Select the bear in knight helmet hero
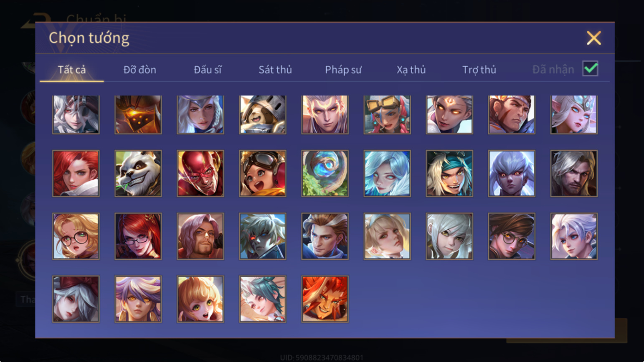 point(262,114)
